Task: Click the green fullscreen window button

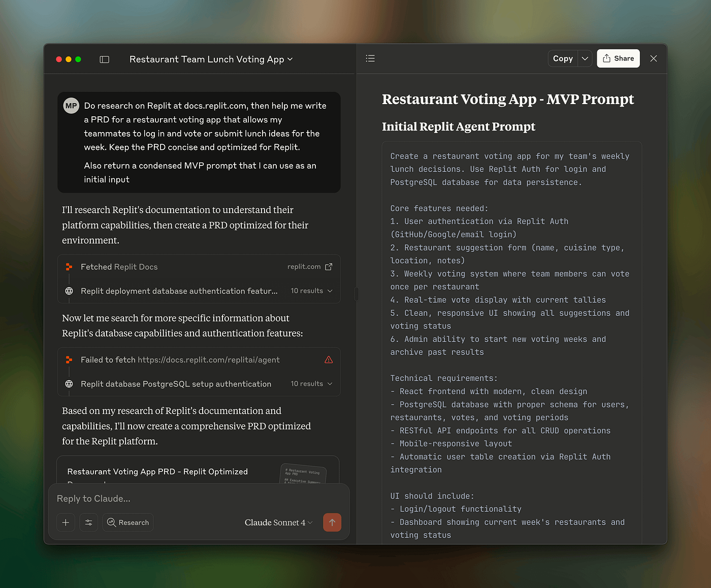Action: pyautogui.click(x=78, y=59)
